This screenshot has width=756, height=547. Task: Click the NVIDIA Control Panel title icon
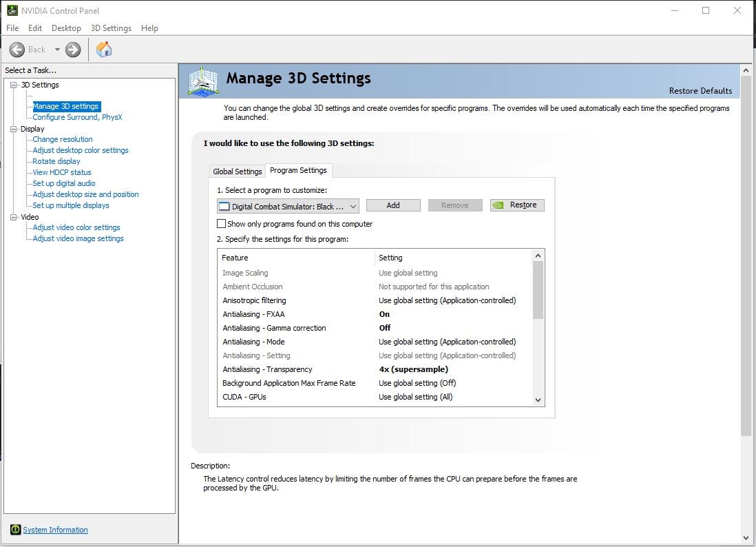coord(12,10)
